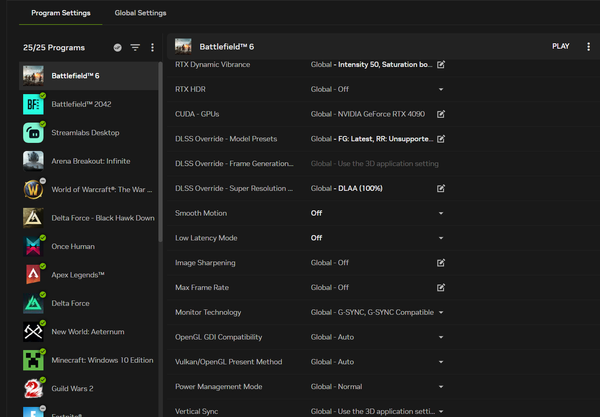This screenshot has width=600, height=417.
Task: Edit DLSS Override - Super Resolution setting
Action: pos(441,188)
